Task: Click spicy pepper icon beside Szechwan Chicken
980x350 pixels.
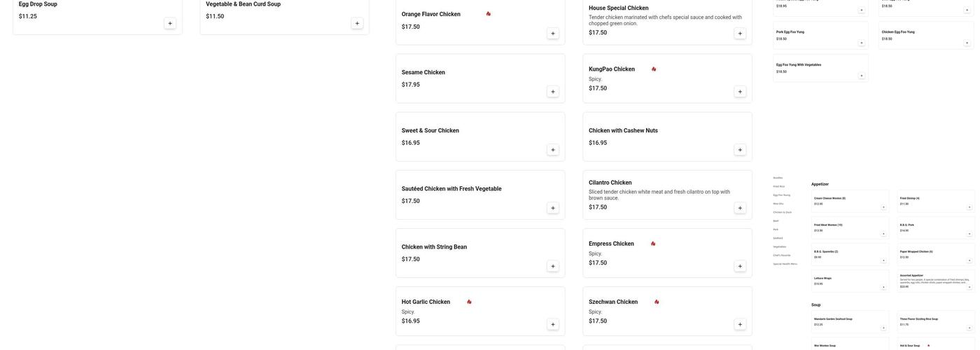Action: coord(657,302)
